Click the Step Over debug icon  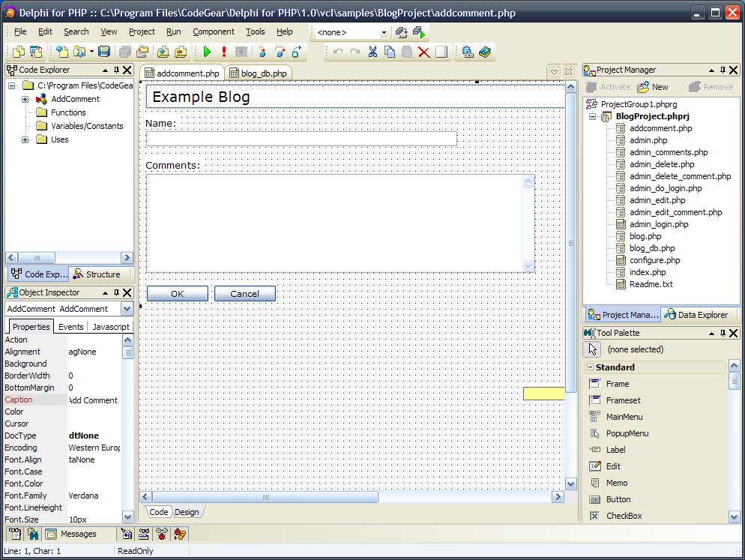(280, 52)
